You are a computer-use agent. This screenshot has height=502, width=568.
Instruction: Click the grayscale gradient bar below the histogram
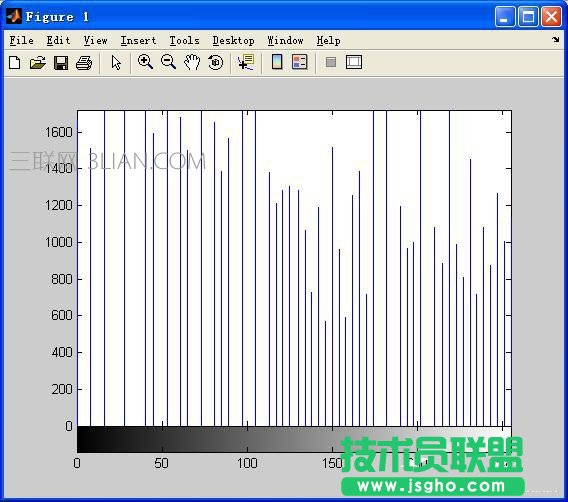pyautogui.click(x=294, y=439)
